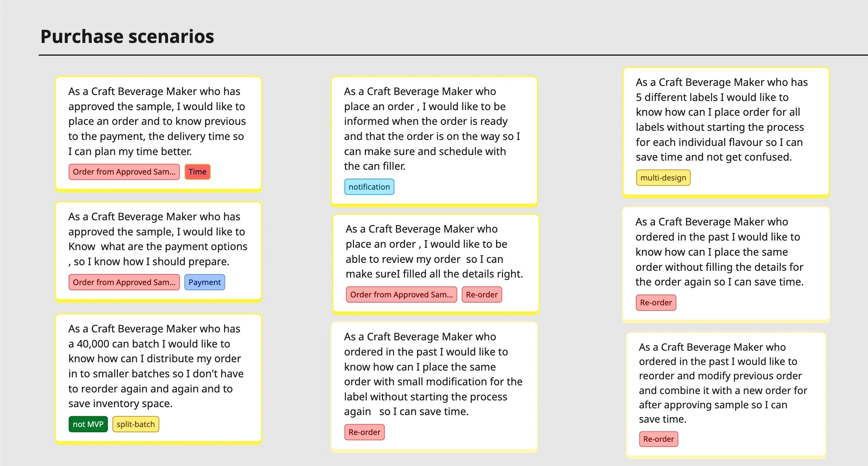Click the 'Purchase scenarios' heading
868x466 pixels.
(x=127, y=37)
